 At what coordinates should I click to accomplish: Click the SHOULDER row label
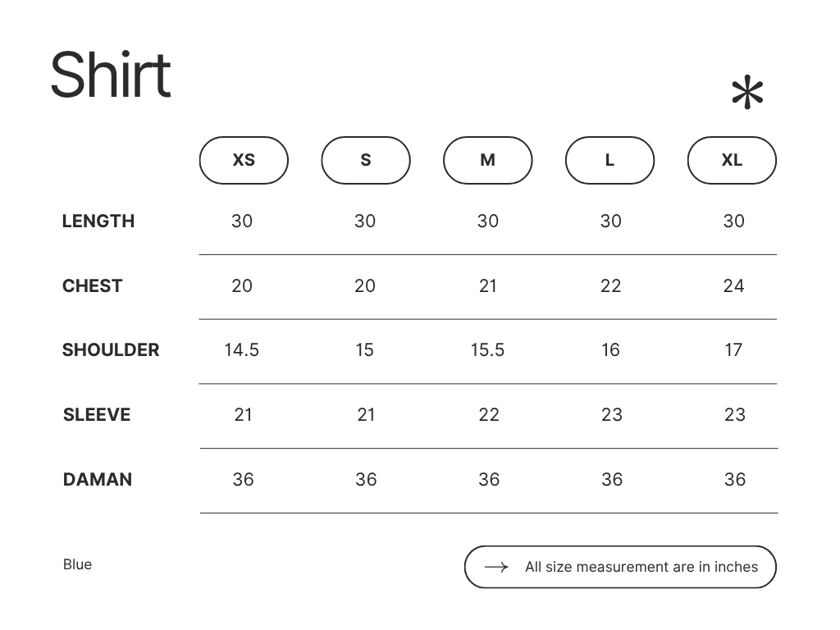tap(111, 350)
